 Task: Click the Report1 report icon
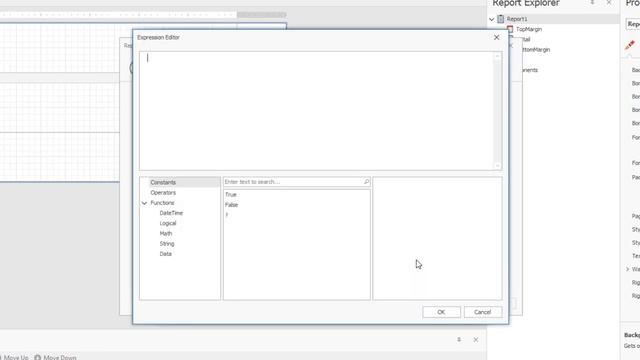point(501,19)
